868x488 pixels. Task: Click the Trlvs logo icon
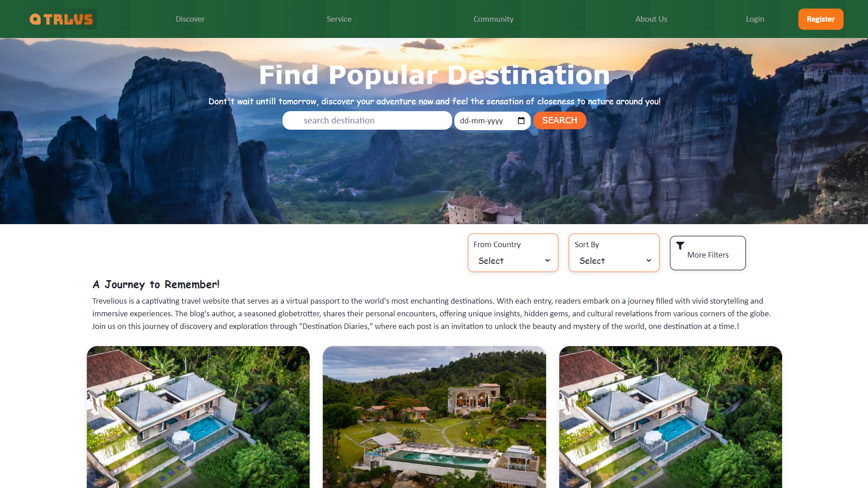pos(61,19)
